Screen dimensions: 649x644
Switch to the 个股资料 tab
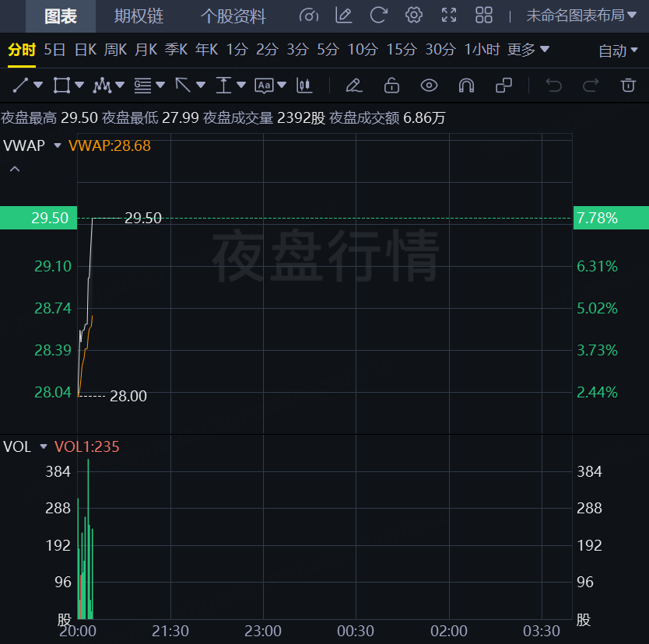(233, 16)
